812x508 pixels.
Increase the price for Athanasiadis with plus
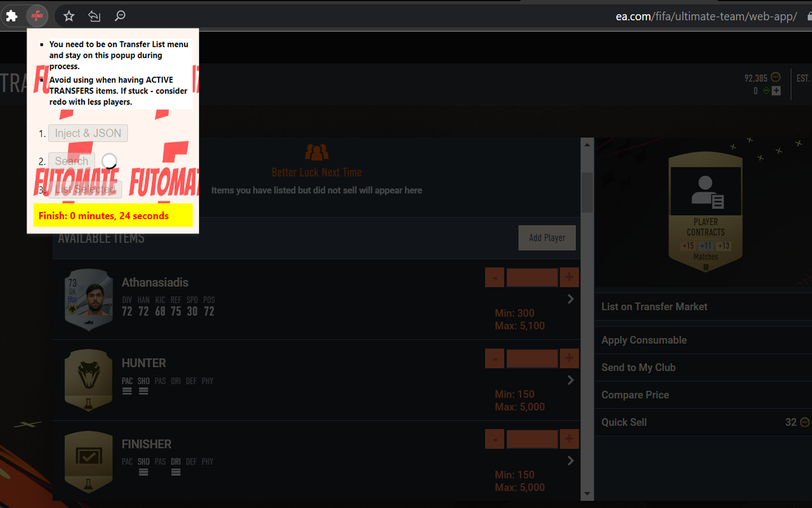tap(569, 277)
